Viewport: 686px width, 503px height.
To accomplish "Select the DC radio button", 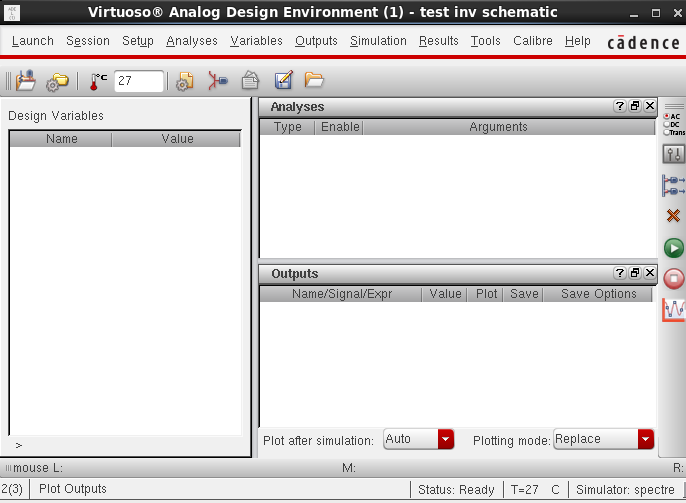I will tap(667, 124).
